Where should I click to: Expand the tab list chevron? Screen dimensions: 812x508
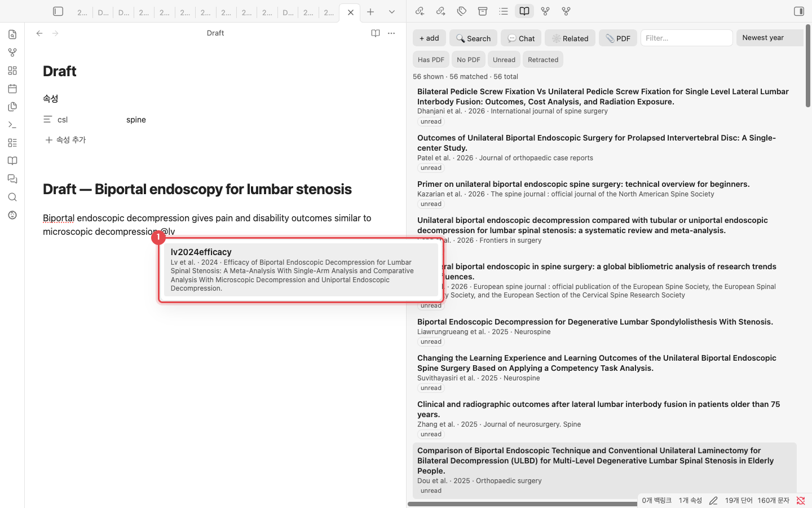392,12
